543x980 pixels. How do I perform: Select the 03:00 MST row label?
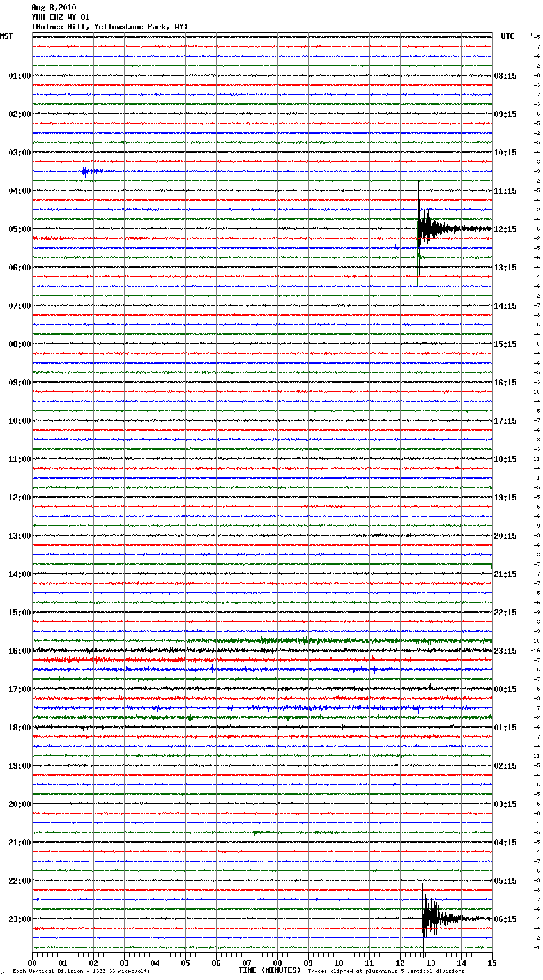(20, 153)
